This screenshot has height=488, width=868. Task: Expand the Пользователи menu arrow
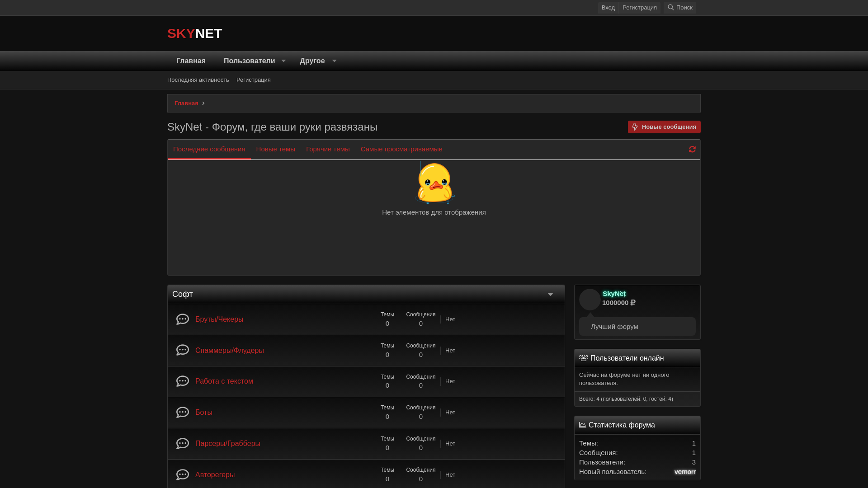tap(283, 61)
